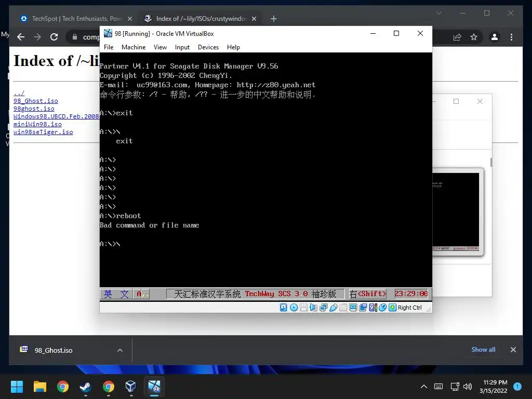Open the USB devices icon in VirtualBox status bar

[333, 308]
